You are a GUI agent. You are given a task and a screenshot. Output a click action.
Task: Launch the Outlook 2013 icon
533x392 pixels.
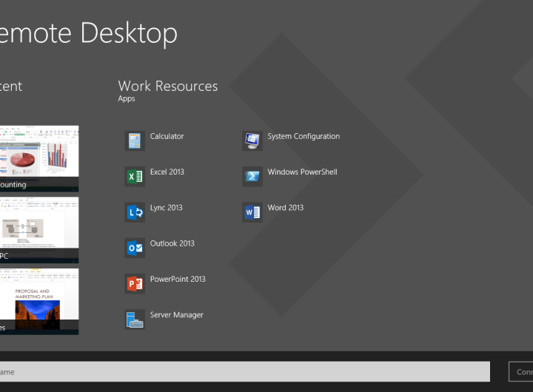tap(135, 248)
